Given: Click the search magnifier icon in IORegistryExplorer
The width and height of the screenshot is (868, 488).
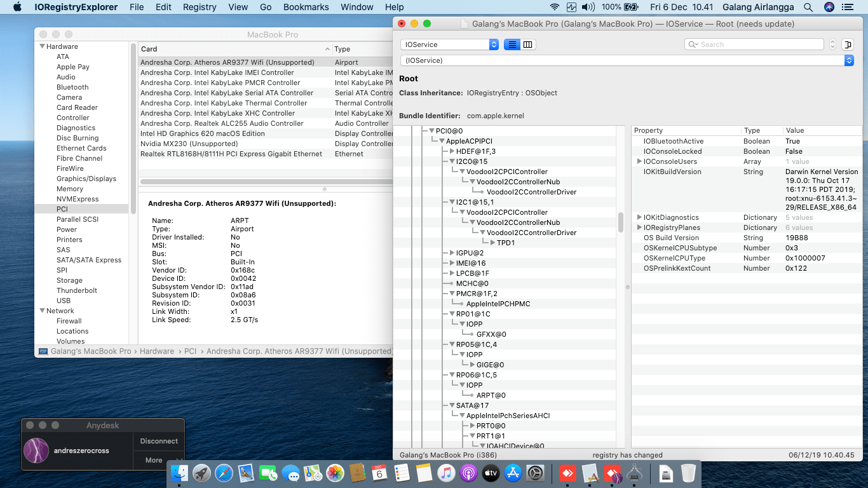Looking at the screenshot, I should point(693,44).
